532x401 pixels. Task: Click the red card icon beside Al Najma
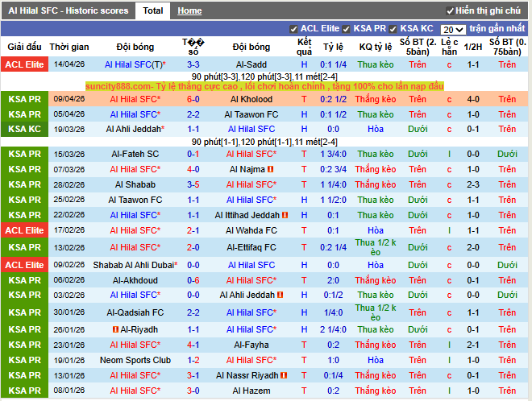click(x=271, y=169)
